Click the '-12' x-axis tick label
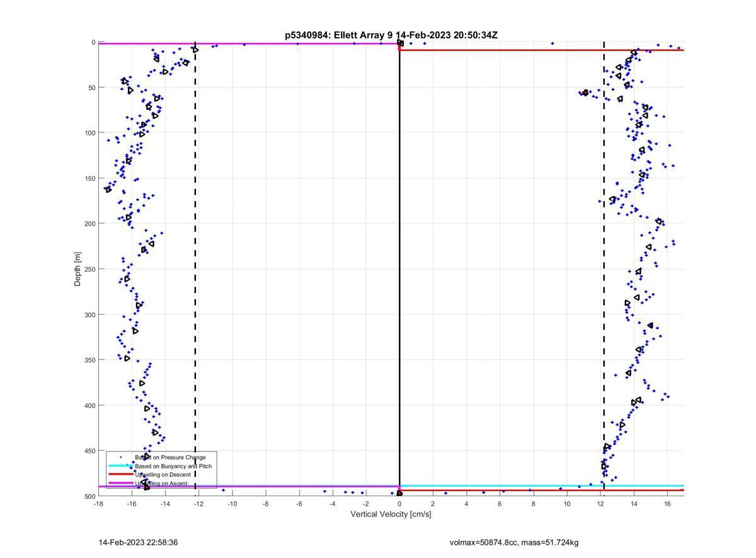 pyautogui.click(x=198, y=504)
